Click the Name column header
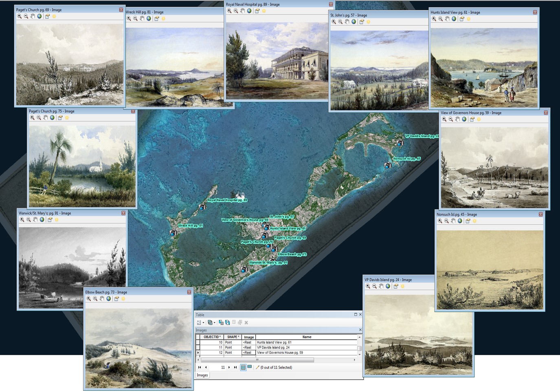 307,337
